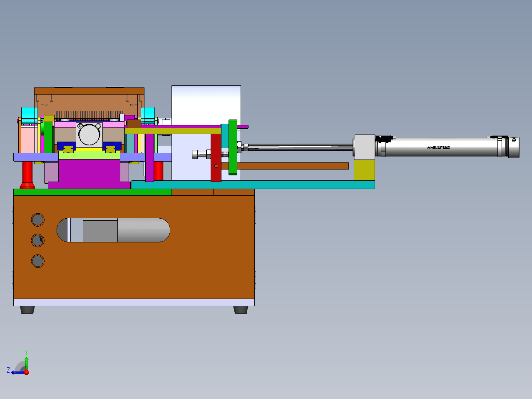Select the circular part in the gray housing
The image size is (532, 399).
[x=89, y=135]
